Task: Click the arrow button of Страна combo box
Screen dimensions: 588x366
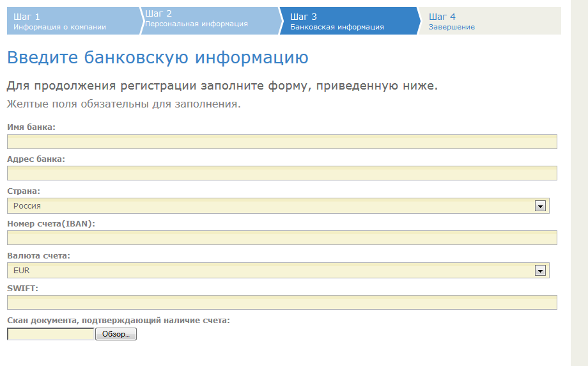Action: tap(540, 206)
